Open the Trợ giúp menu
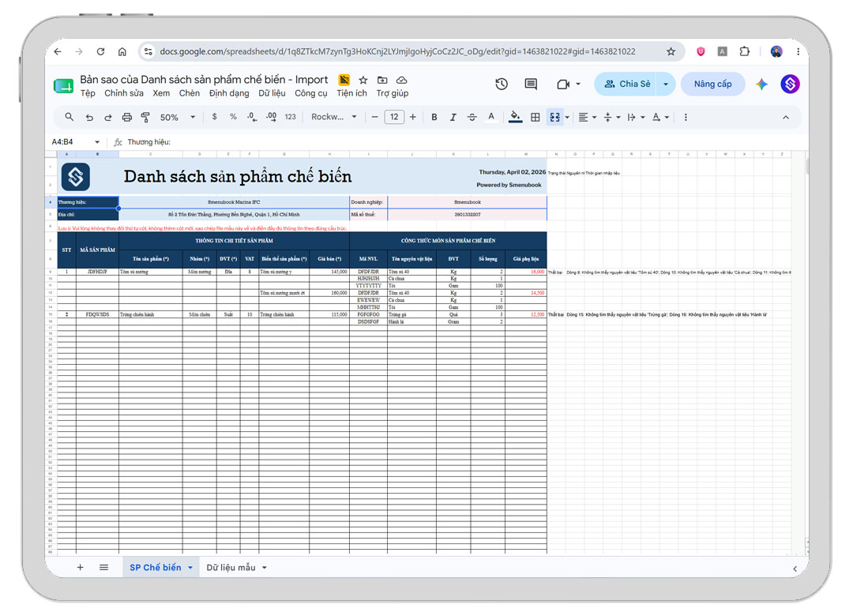 click(x=393, y=94)
